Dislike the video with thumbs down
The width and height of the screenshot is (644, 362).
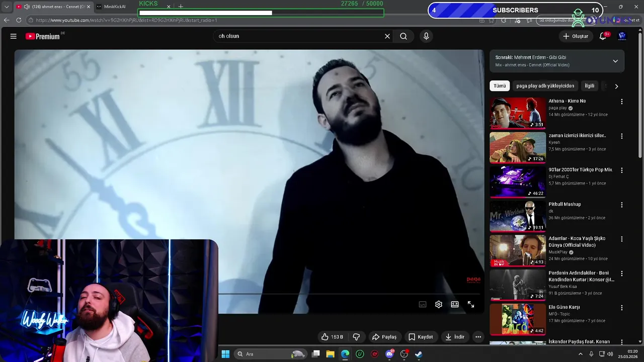tap(356, 337)
